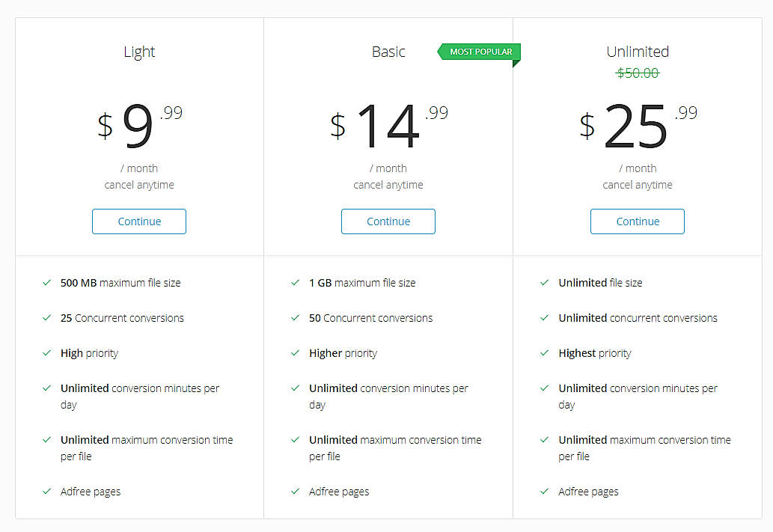Click the $9.99 price of Light plan
This screenshot has width=773, height=532.
tap(139, 125)
